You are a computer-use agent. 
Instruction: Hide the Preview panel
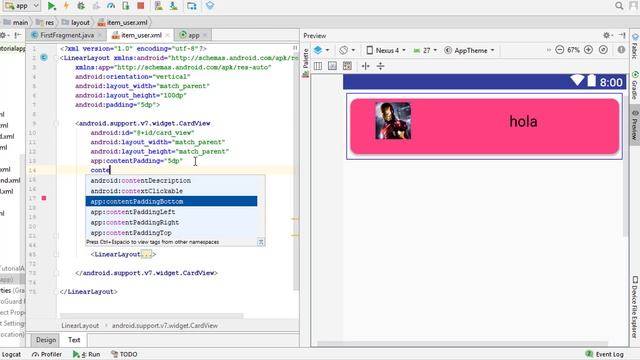[622, 36]
